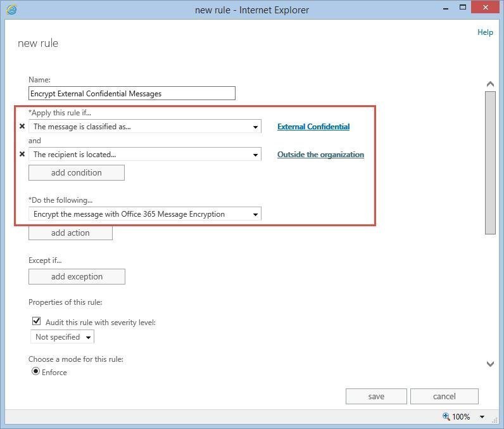Screen dimensions: 504x429
Task: Click the zoom magnifier icon
Action: [446, 416]
